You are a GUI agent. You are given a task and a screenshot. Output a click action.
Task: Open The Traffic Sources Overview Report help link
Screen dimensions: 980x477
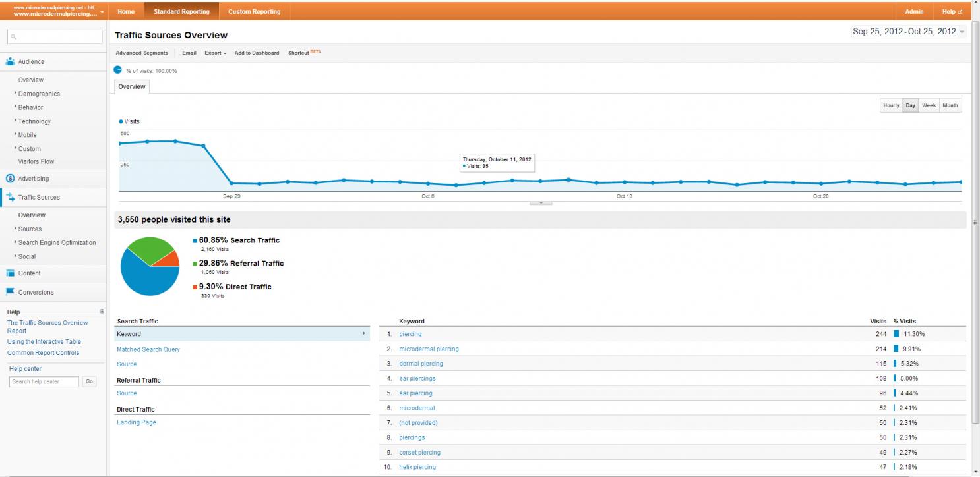47,327
